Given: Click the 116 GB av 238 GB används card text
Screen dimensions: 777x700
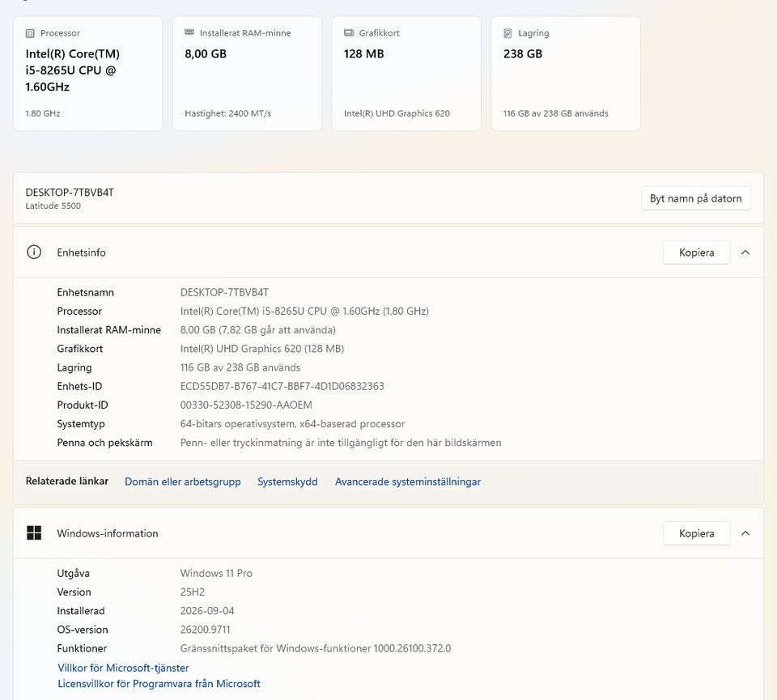Looking at the screenshot, I should coord(556,113).
